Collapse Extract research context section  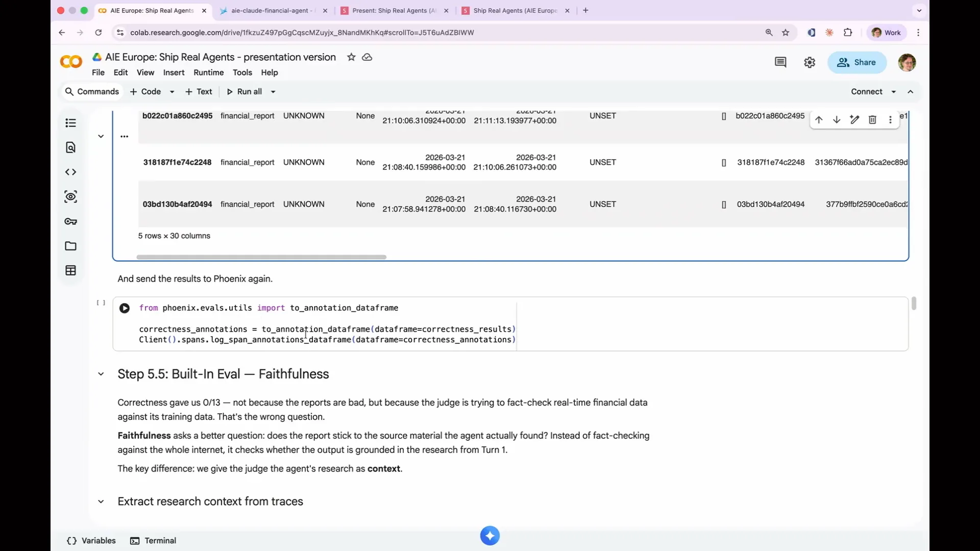[101, 502]
